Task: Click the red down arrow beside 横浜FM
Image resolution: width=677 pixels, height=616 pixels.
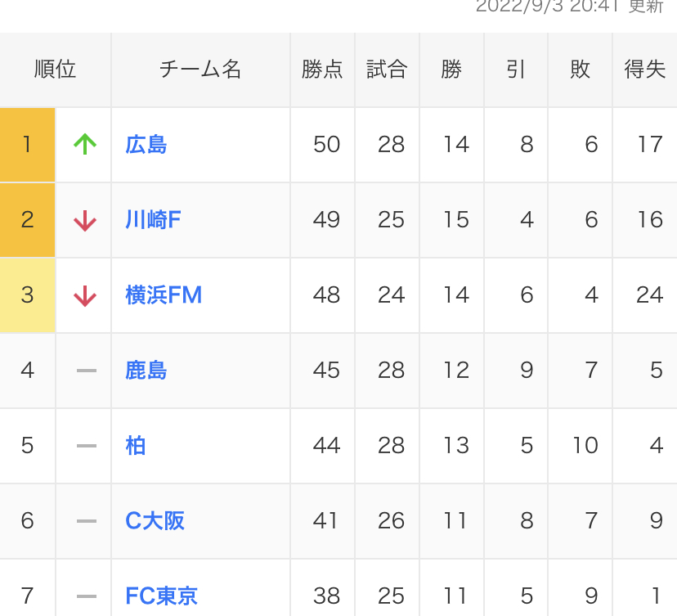Action: [x=85, y=296]
